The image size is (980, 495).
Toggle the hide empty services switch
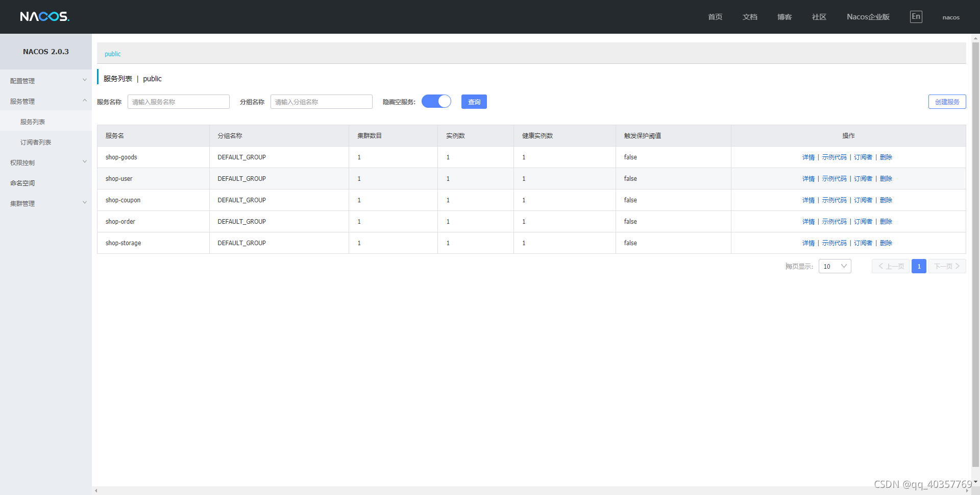(x=436, y=101)
